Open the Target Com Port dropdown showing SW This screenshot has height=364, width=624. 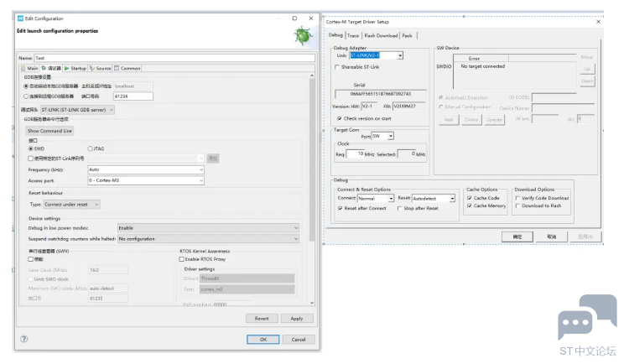coord(382,136)
